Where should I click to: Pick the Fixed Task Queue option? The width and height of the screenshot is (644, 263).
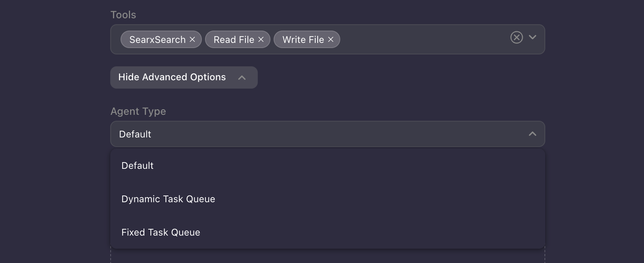[161, 232]
